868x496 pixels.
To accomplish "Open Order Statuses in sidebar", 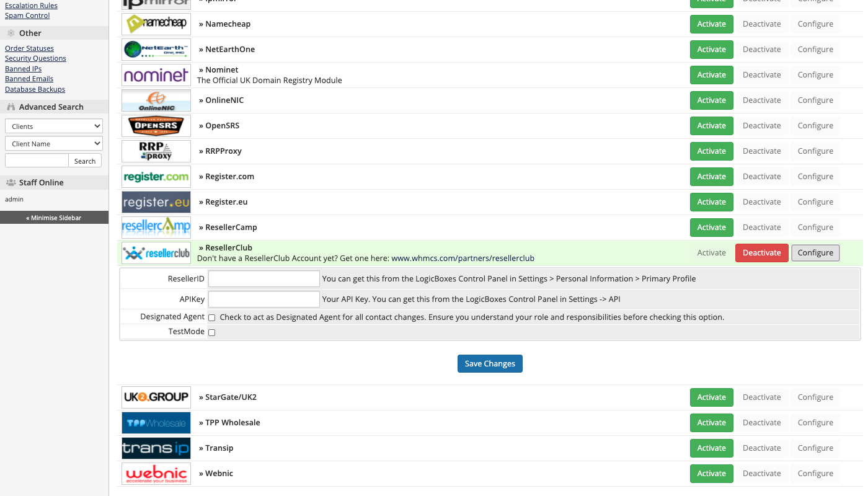I will (29, 48).
